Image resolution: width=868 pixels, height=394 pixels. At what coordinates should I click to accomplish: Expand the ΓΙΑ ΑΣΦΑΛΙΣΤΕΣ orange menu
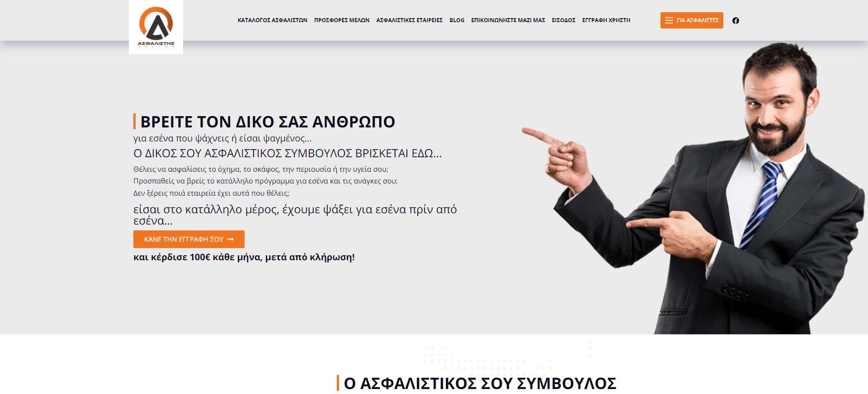coord(692,20)
